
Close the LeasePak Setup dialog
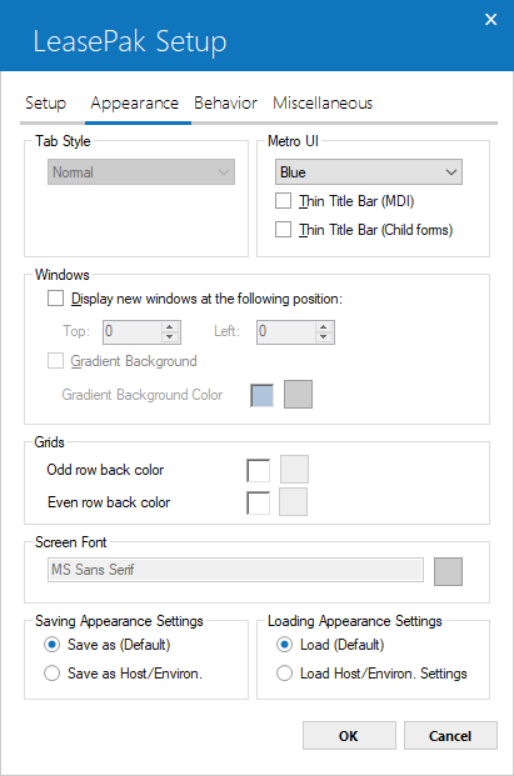coord(491,19)
